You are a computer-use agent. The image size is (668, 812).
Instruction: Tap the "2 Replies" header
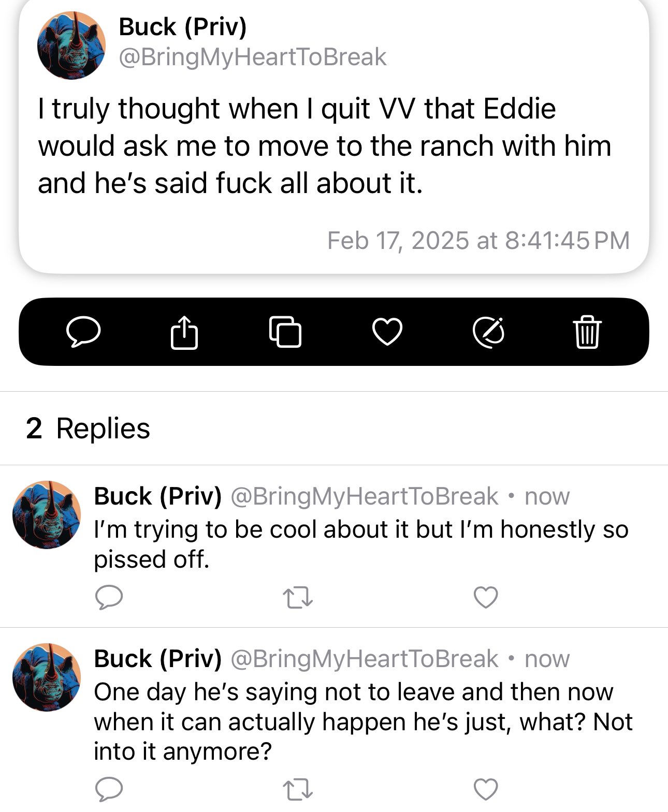point(88,429)
